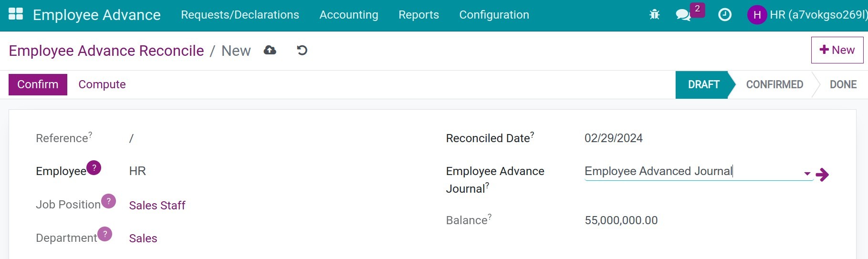This screenshot has height=259, width=868.
Task: Click the Confirm button
Action: [x=38, y=84]
